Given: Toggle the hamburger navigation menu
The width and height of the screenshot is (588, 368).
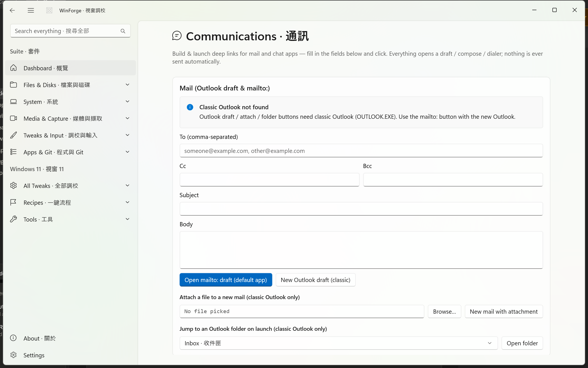Looking at the screenshot, I should click(31, 10).
